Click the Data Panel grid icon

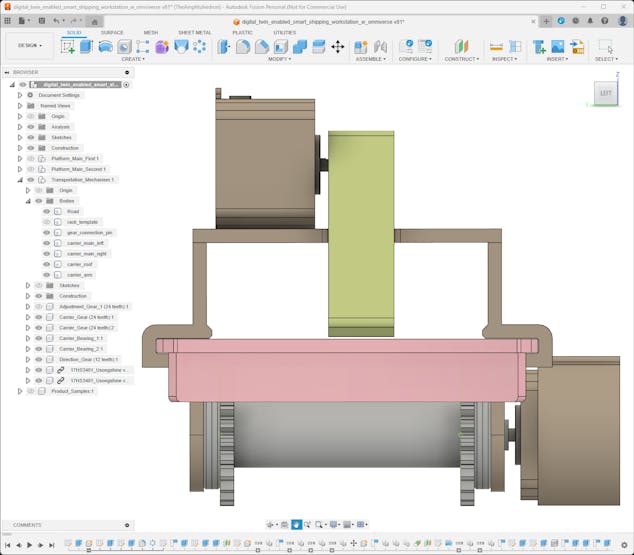pos(9,20)
